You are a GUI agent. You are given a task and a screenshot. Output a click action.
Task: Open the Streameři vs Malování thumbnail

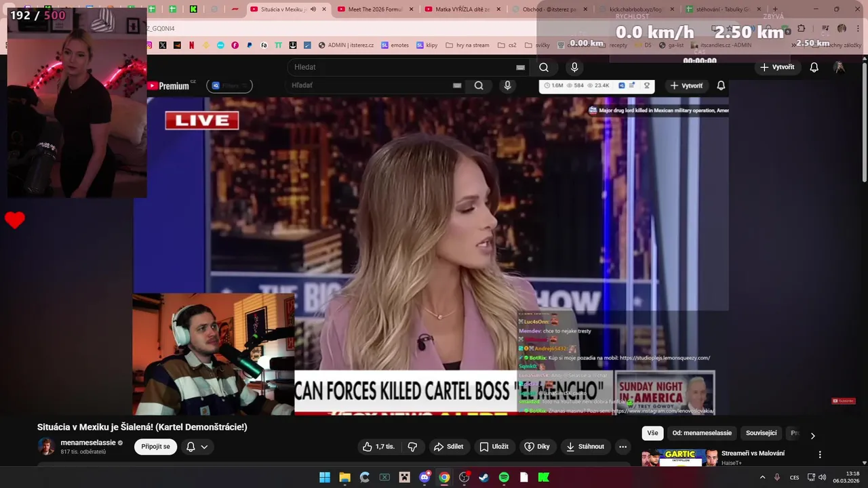(x=679, y=458)
